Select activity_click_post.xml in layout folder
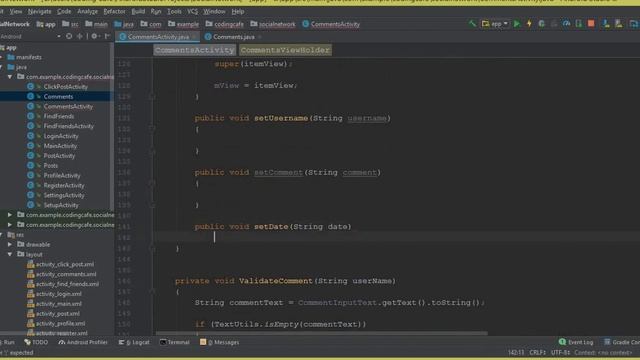The width and height of the screenshot is (640, 360). tap(65, 264)
